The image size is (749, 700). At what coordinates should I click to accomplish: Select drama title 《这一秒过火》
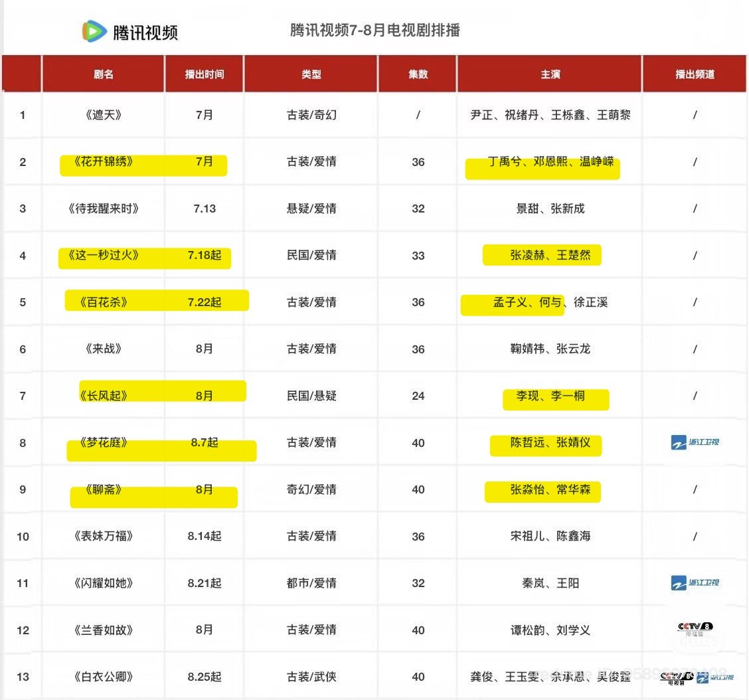pyautogui.click(x=103, y=255)
